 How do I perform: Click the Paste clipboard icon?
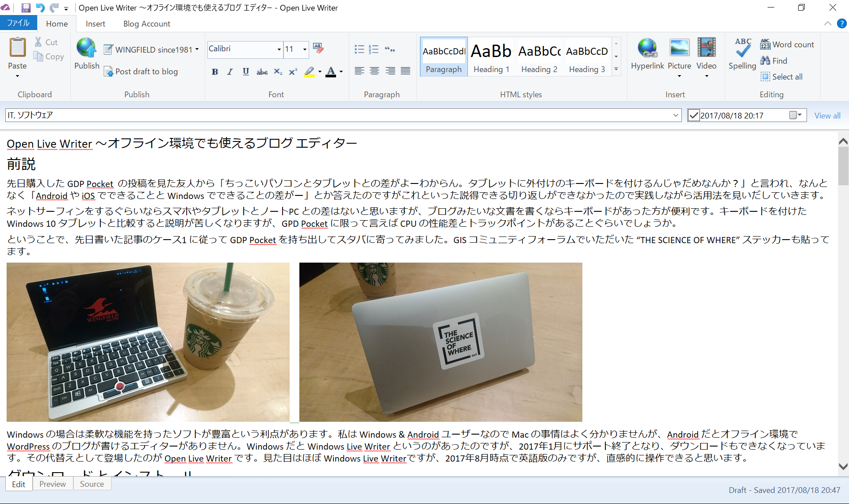(x=18, y=48)
